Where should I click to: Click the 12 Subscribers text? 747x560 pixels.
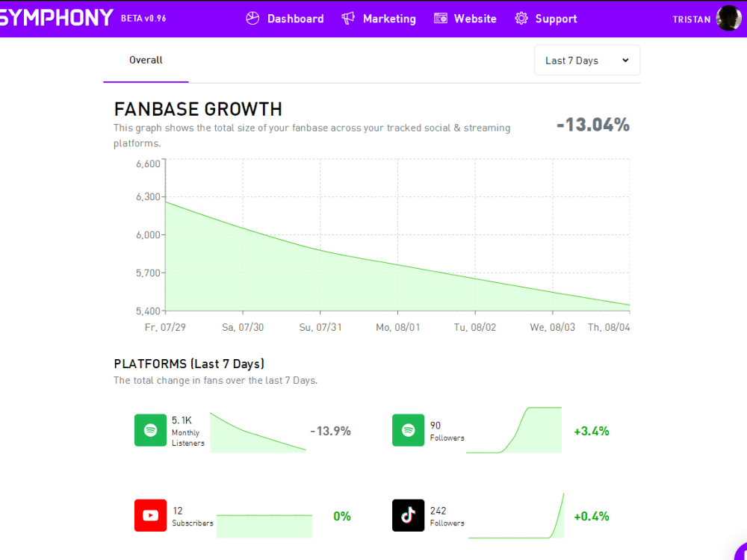tap(193, 517)
